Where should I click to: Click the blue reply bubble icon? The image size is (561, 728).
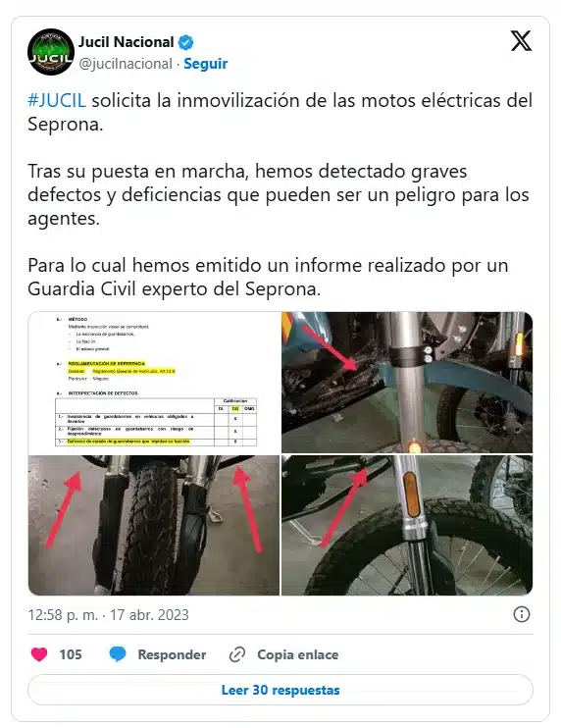pos(118,654)
